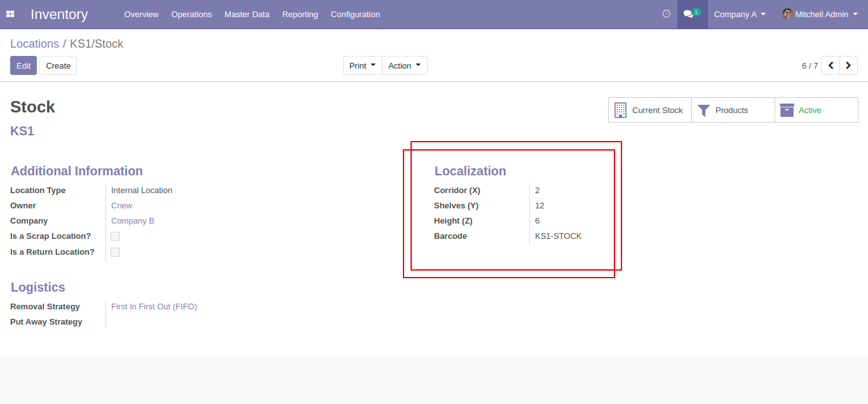Open the chat messages icon
Viewport: 868px width, 404px height.
689,14
